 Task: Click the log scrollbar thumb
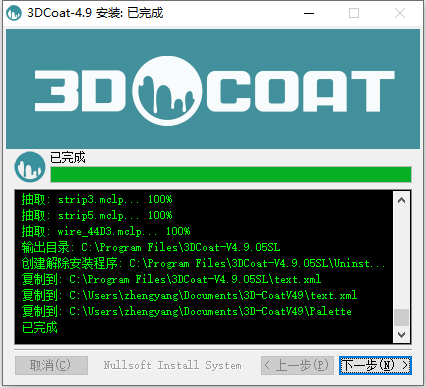[402, 317]
